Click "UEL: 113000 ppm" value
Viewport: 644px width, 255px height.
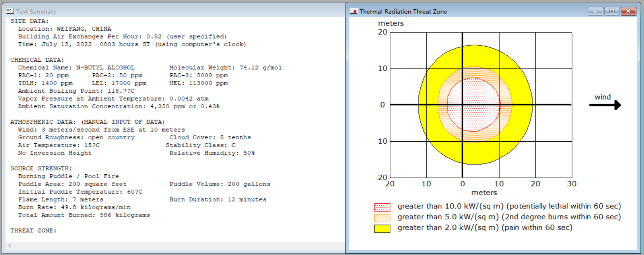click(199, 83)
